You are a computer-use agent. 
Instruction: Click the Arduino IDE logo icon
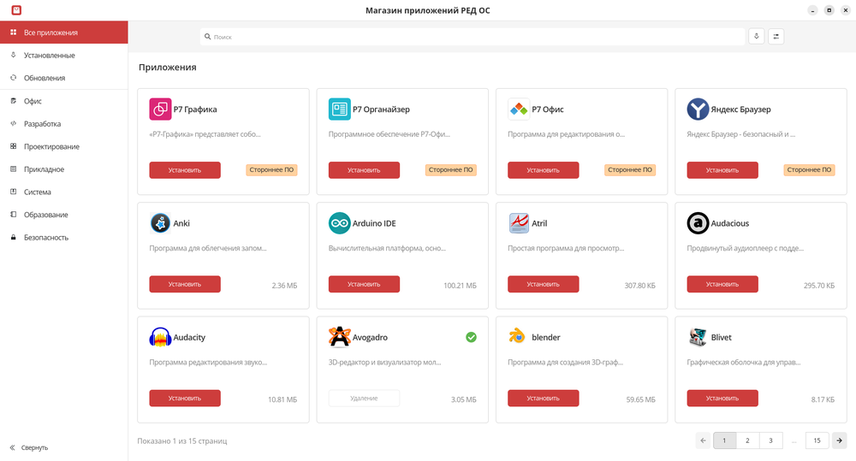339,223
